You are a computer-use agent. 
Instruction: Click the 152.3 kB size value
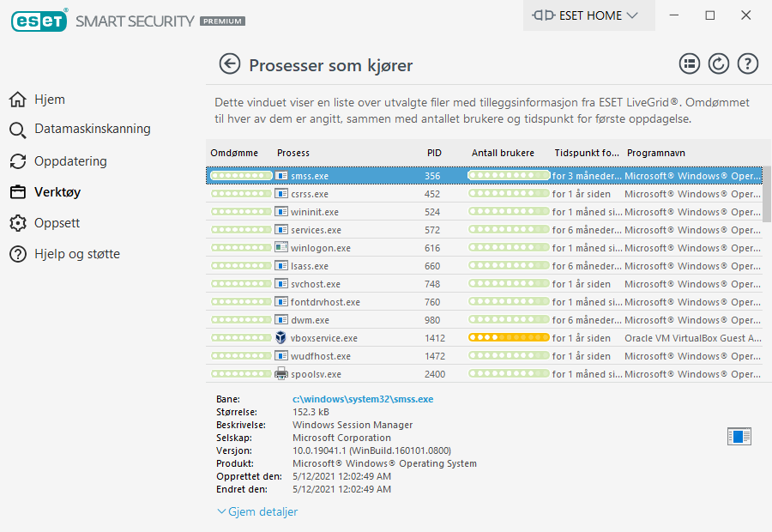[311, 412]
